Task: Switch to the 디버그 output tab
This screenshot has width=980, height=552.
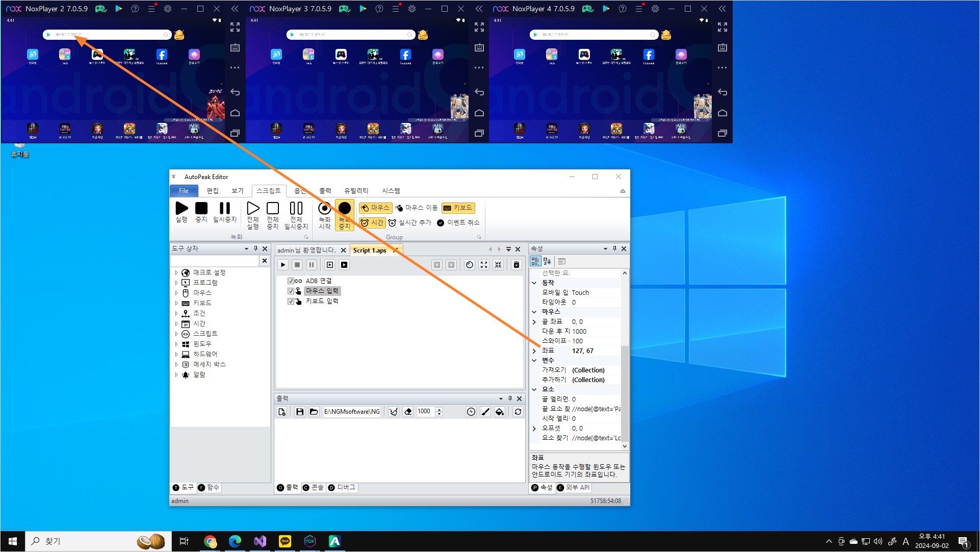Action: (x=342, y=488)
